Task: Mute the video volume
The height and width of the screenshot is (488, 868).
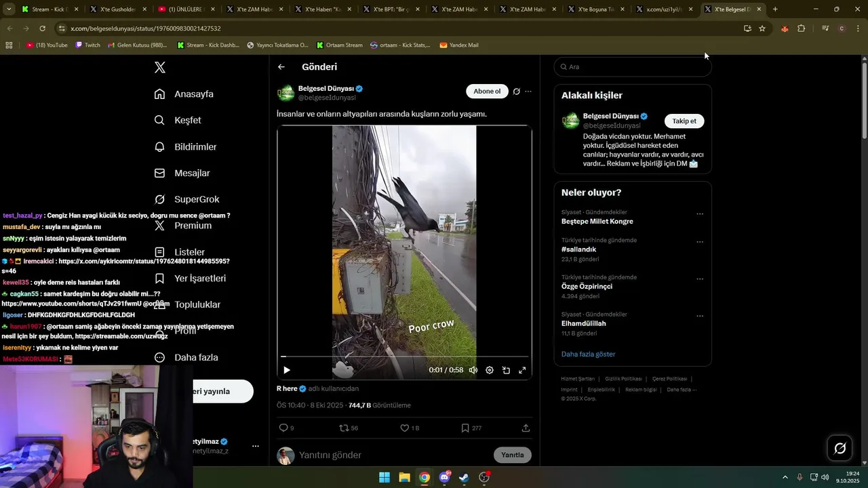Action: (473, 370)
